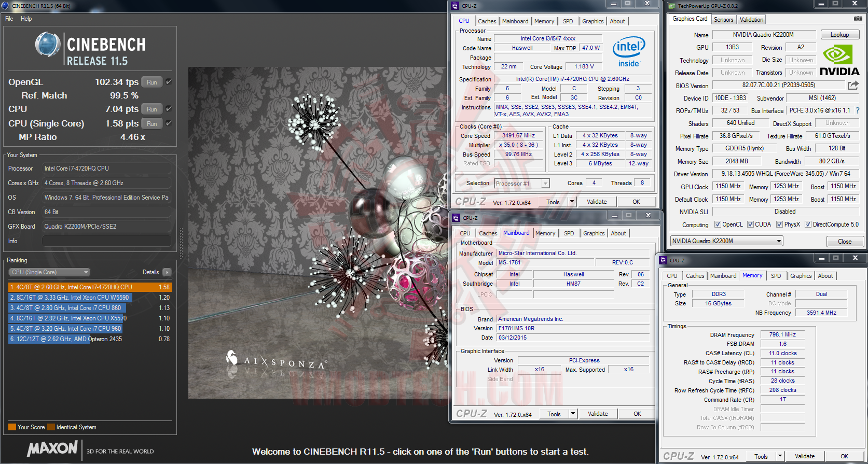
Task: Click the Specification field in CPU-Z
Action: (573, 79)
